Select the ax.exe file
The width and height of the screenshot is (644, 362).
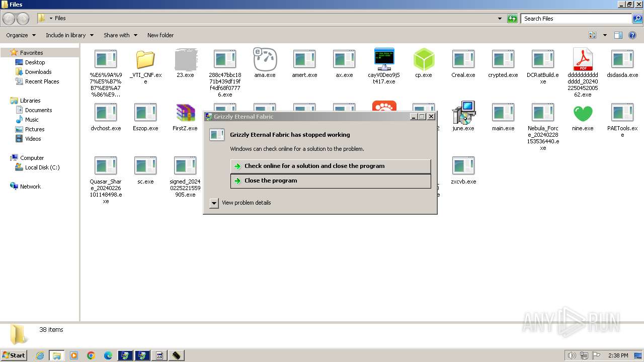click(x=344, y=60)
